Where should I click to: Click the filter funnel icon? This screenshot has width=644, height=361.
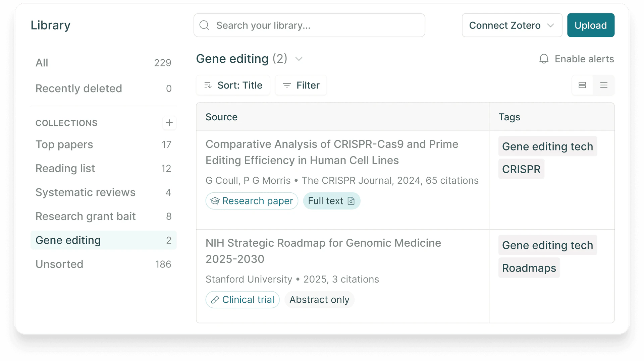point(286,85)
